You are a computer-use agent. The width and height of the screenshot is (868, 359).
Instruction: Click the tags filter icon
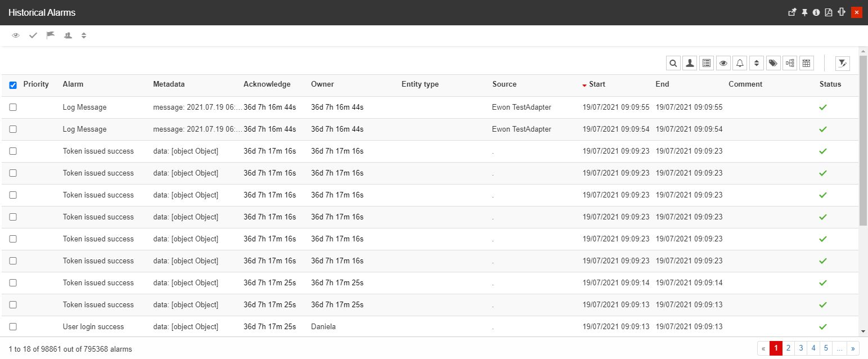click(x=773, y=64)
